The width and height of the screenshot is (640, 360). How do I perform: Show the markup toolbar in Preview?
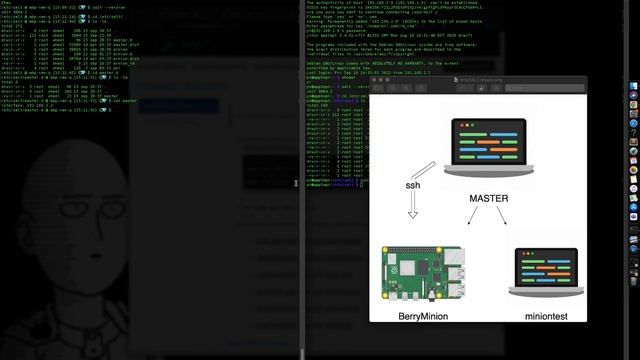click(x=496, y=88)
